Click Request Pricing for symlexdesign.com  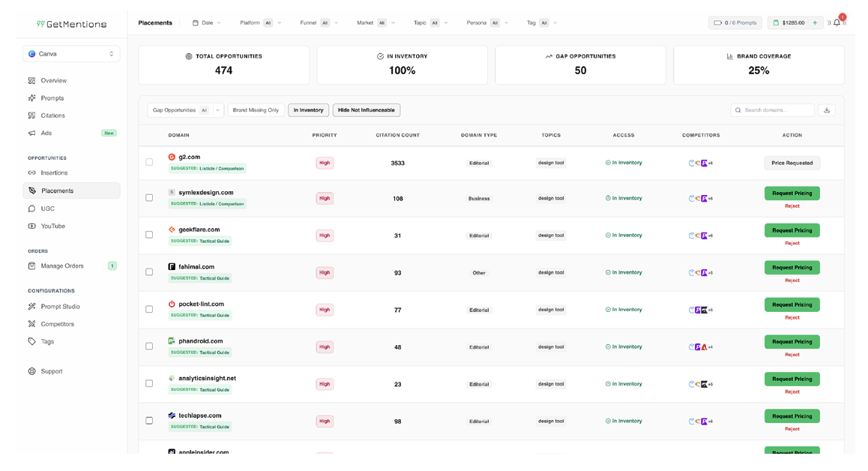pyautogui.click(x=792, y=193)
